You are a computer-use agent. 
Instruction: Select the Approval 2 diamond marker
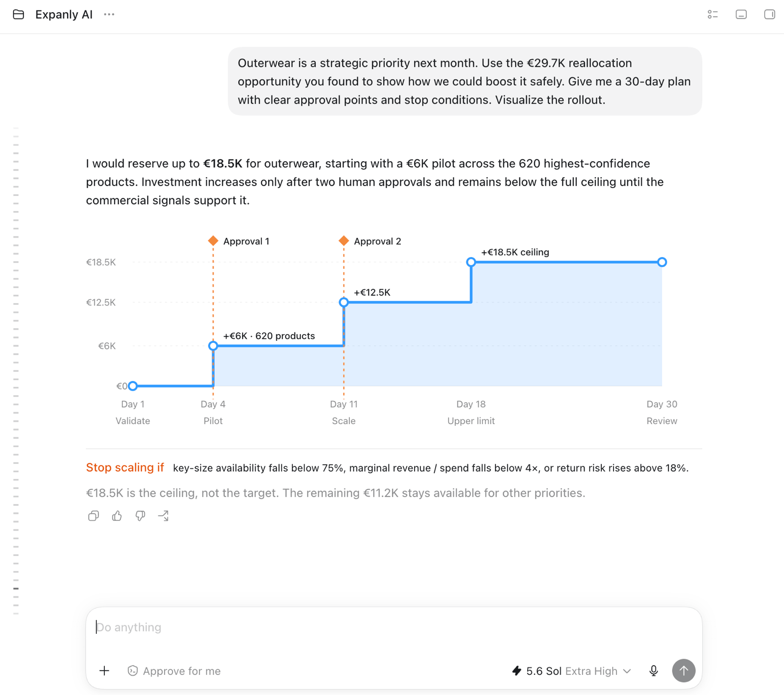coord(344,241)
